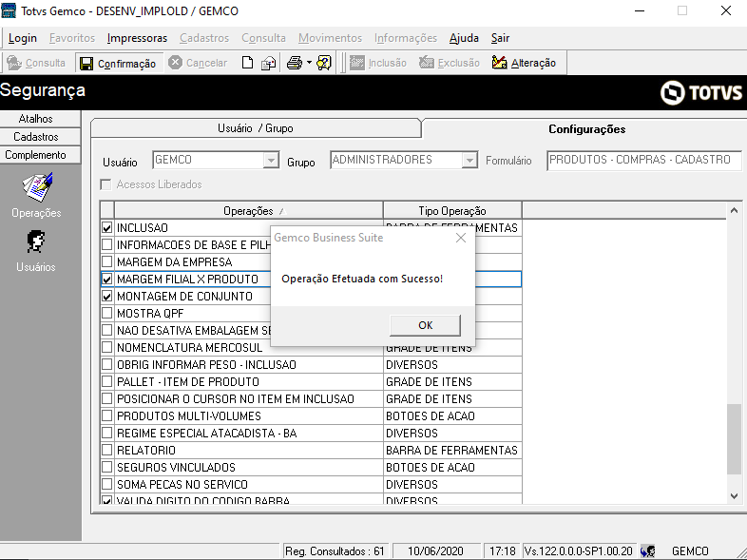Click the scrollbar up arrow
Image resolution: width=747 pixels, height=560 pixels.
tap(734, 210)
